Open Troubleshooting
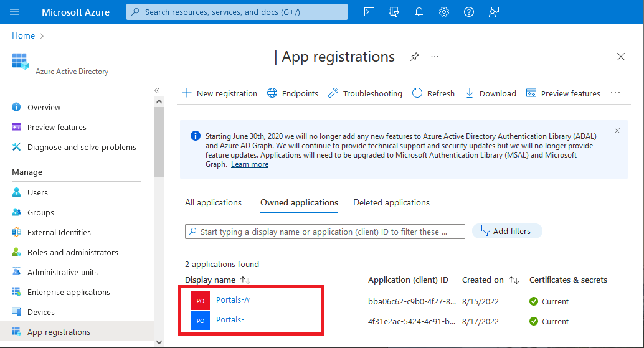 (x=365, y=93)
